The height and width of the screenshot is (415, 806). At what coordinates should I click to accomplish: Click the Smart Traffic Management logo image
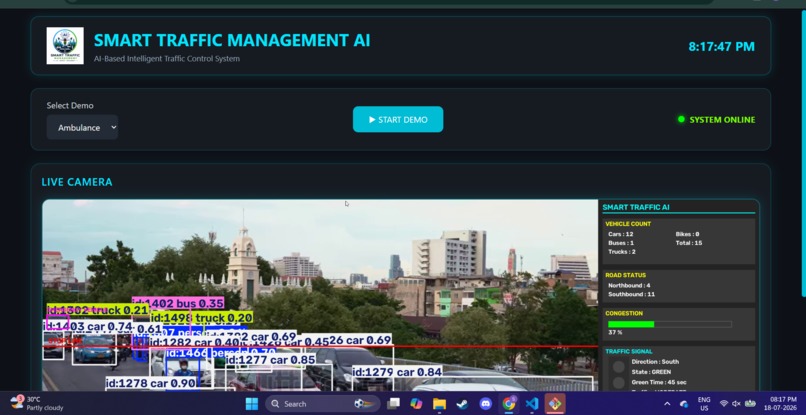click(x=65, y=46)
